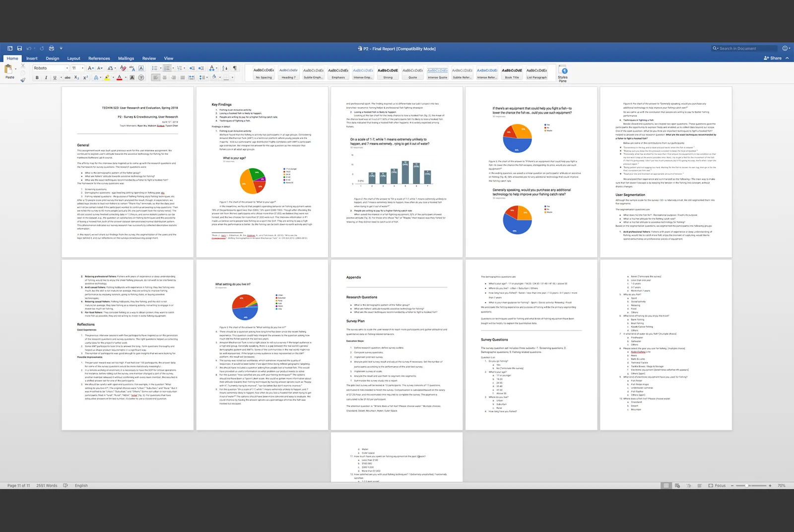Apply the Book Title style
Viewport: 794px width, 532px height.
pyautogui.click(x=512, y=73)
